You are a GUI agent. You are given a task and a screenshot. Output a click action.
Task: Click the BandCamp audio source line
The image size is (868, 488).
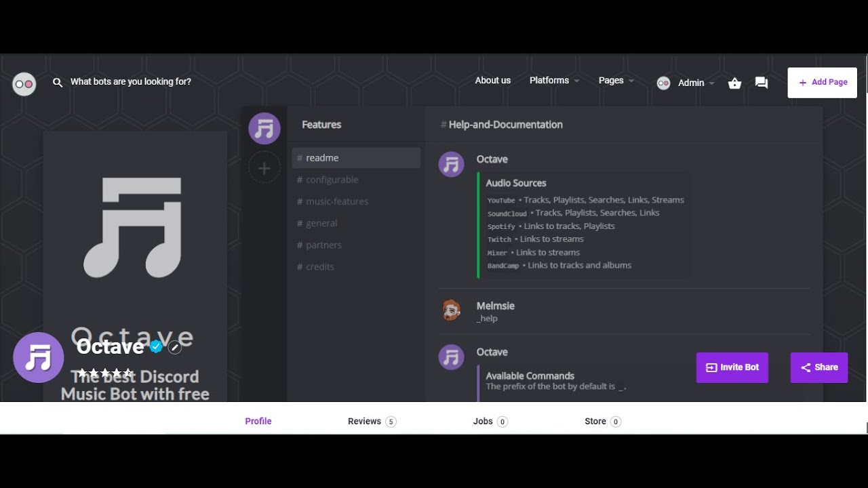(559, 266)
